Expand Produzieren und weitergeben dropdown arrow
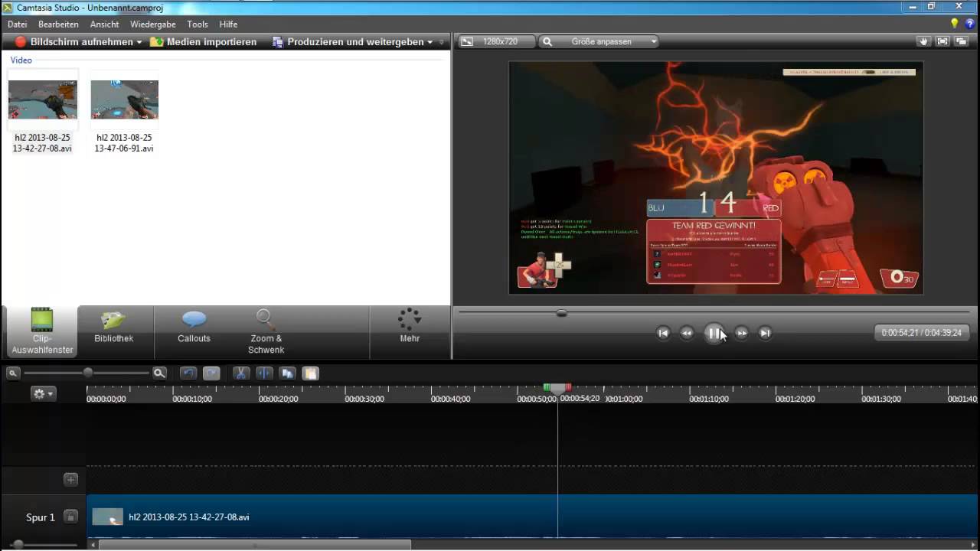 [430, 42]
